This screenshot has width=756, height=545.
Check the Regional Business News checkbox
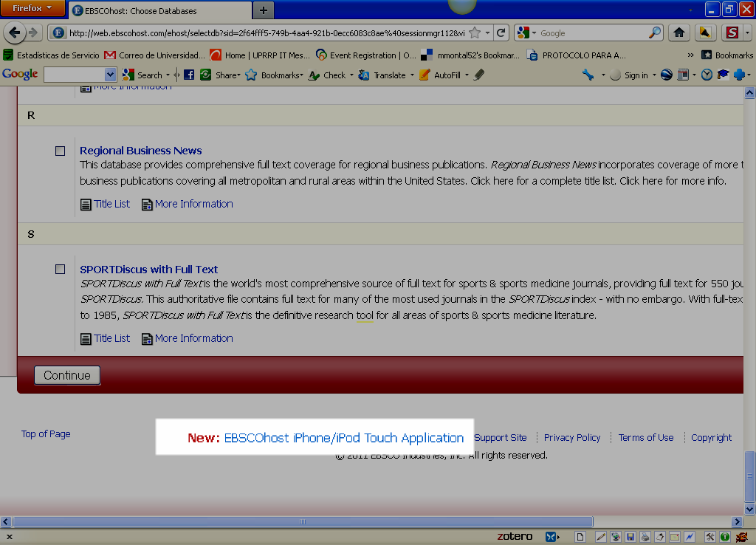pos(61,151)
